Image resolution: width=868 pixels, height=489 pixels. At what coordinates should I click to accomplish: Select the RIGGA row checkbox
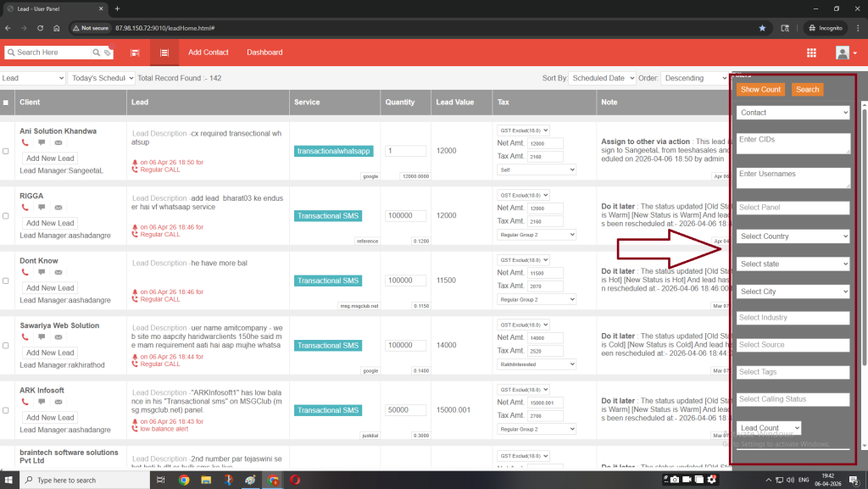(x=7, y=216)
